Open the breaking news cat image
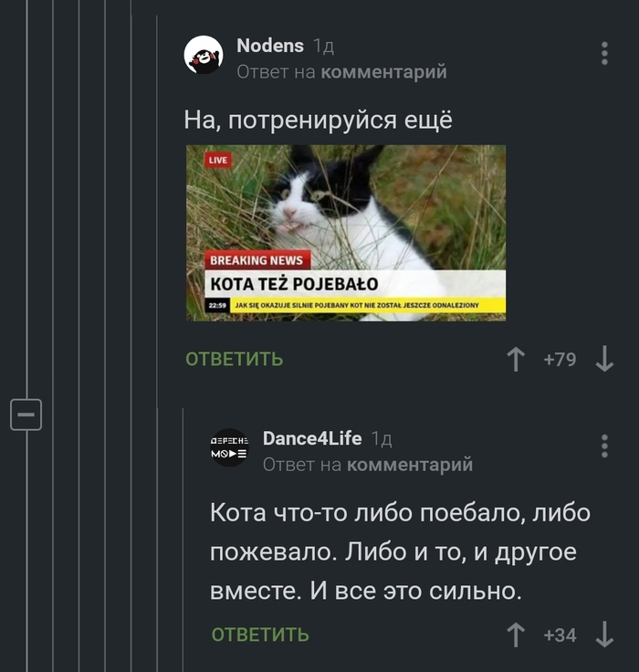 coord(346,233)
